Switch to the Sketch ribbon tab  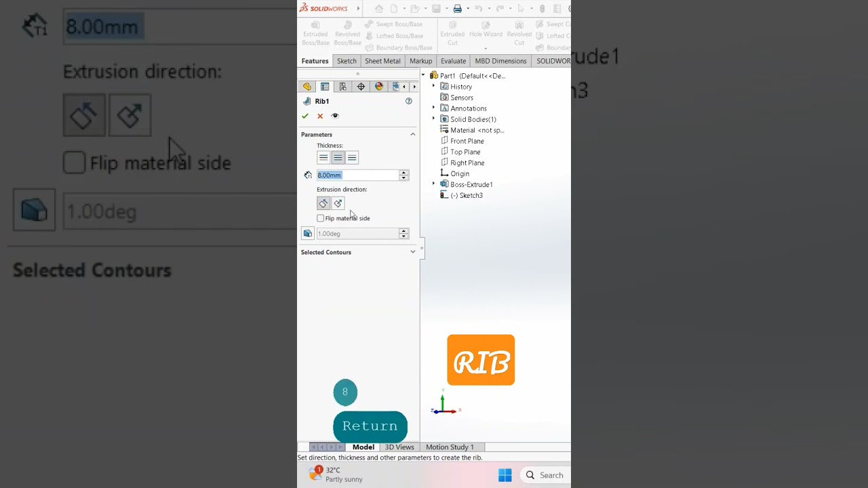(347, 61)
